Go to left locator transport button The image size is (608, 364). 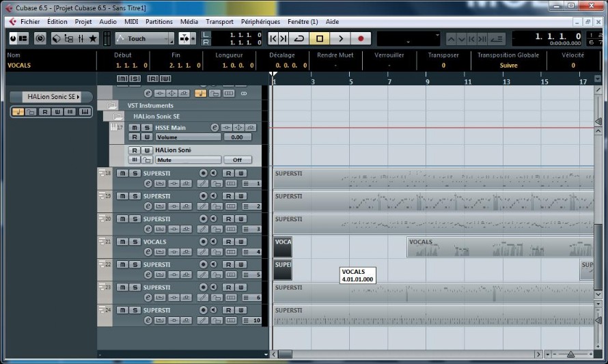point(273,38)
